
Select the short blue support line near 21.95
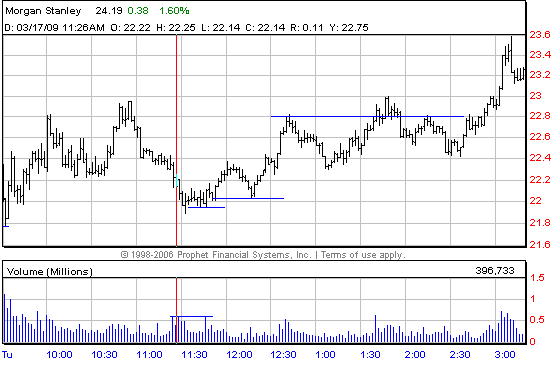point(206,207)
